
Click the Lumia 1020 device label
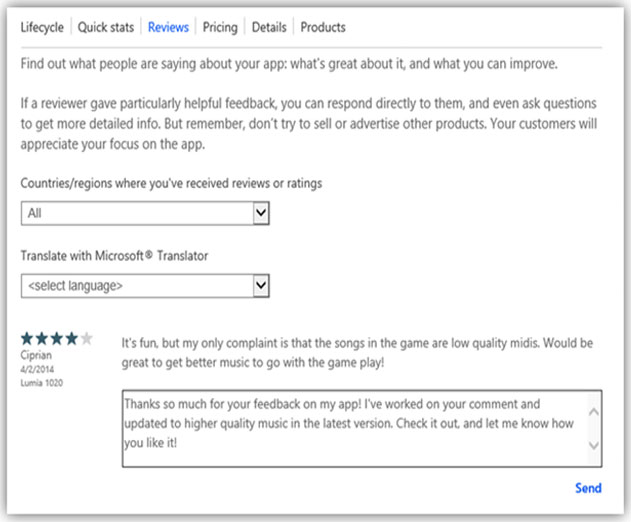tap(41, 382)
